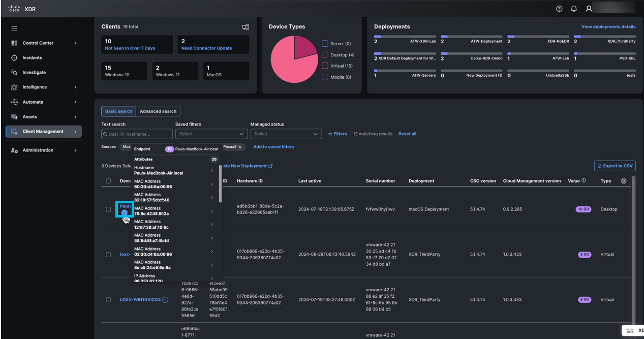Click the Automate sidebar icon
644x339 pixels.
click(14, 102)
